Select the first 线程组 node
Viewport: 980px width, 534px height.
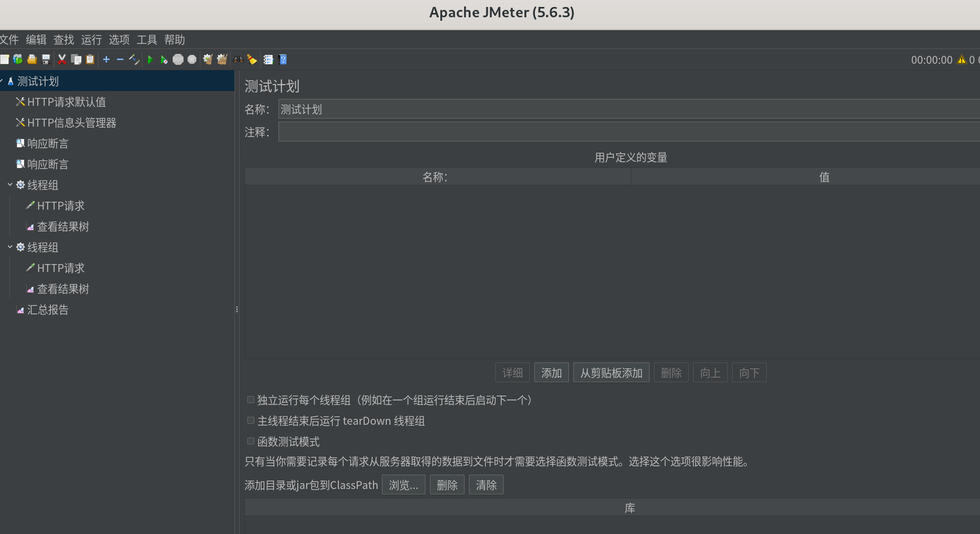(x=43, y=185)
